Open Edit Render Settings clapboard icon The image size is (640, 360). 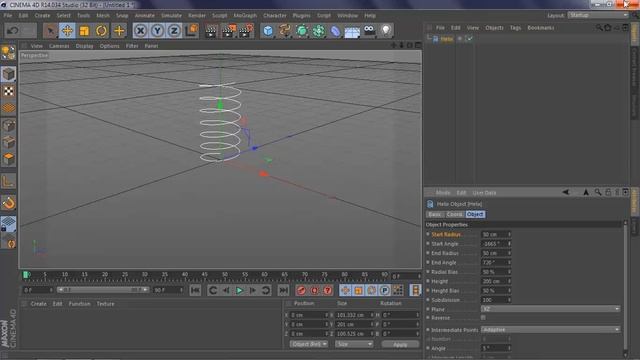pyautogui.click(x=246, y=31)
